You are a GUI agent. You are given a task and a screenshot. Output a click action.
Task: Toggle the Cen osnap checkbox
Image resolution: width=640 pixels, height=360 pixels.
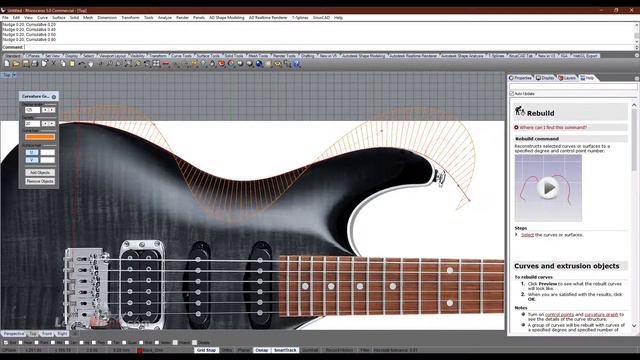coord(67,342)
